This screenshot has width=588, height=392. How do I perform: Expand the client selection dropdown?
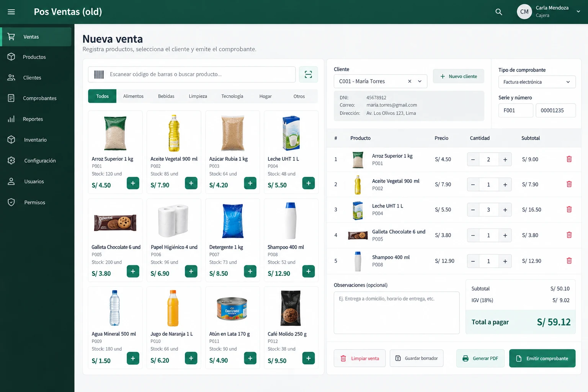(420, 81)
